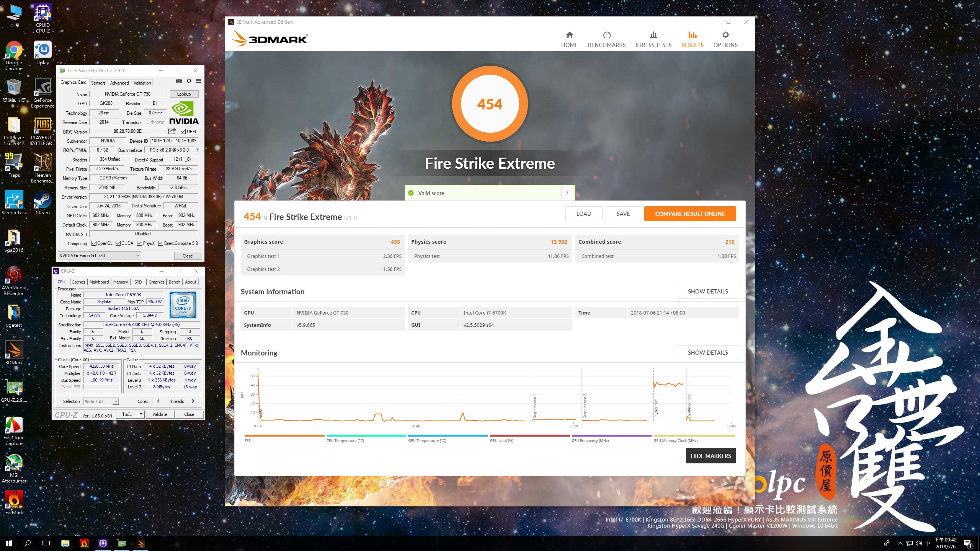This screenshot has height=551, width=980.
Task: Click the CPU-Z Tools button
Action: (x=127, y=414)
